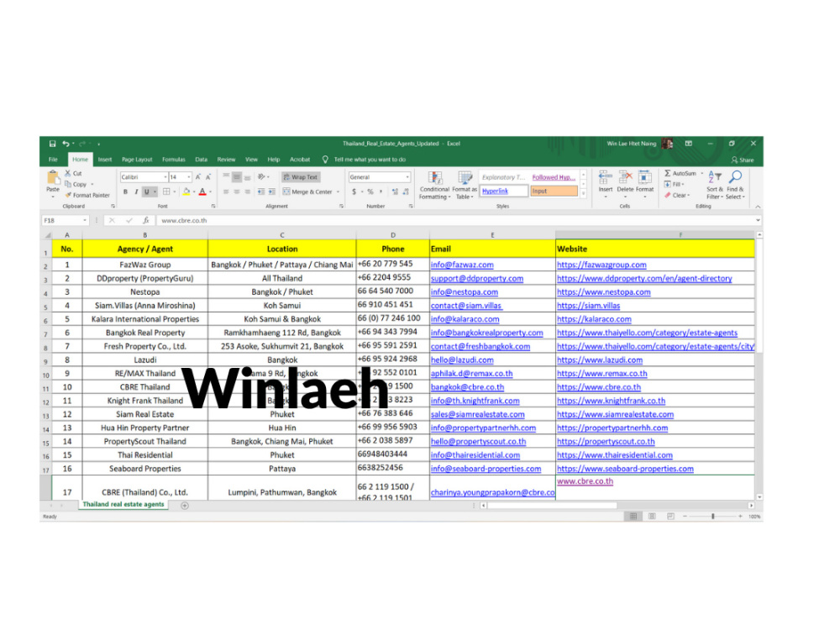
Task: Click the Insert Function fx icon
Action: [145, 220]
